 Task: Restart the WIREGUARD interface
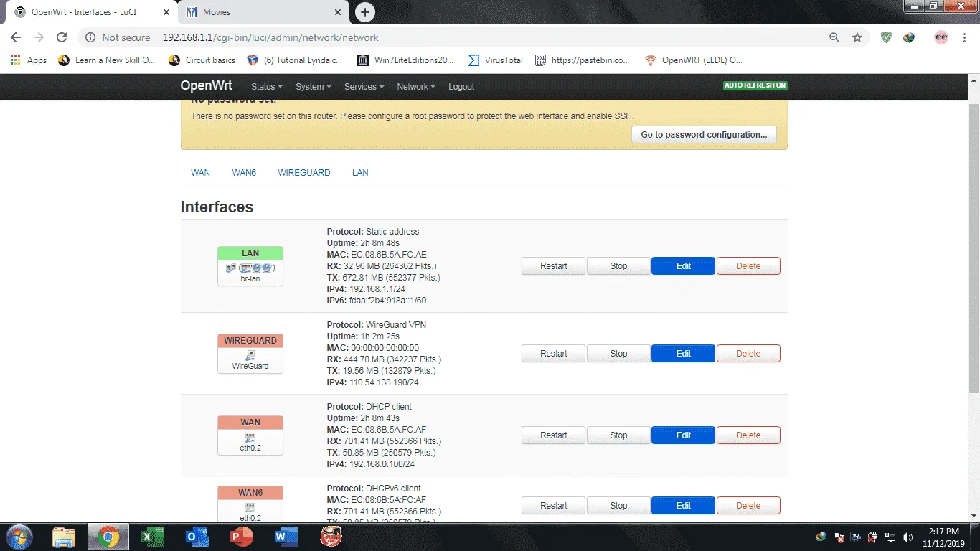pyautogui.click(x=554, y=354)
